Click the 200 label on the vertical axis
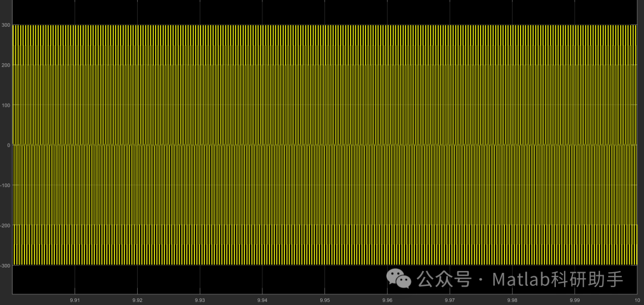This screenshot has width=644, height=305. click(x=6, y=65)
